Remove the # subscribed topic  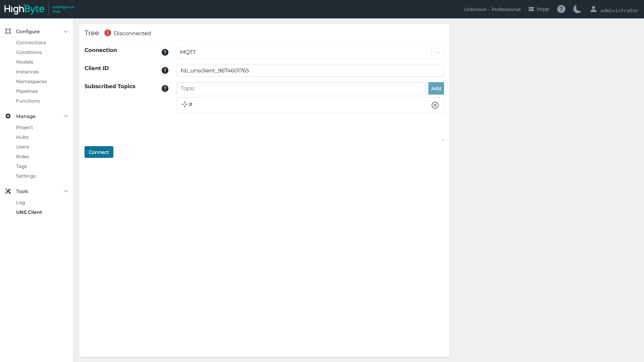[x=435, y=105]
